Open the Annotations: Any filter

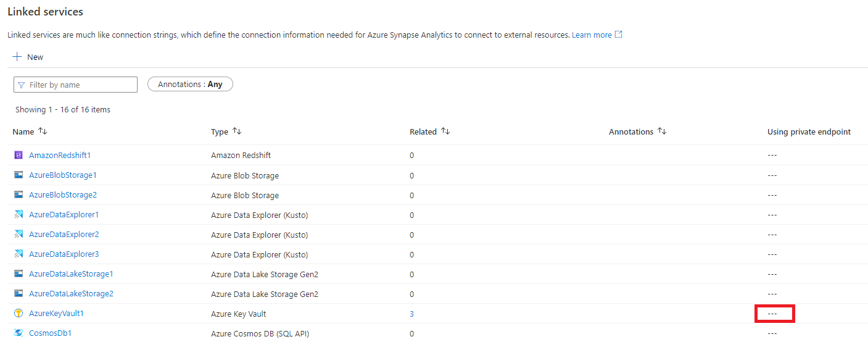point(190,84)
